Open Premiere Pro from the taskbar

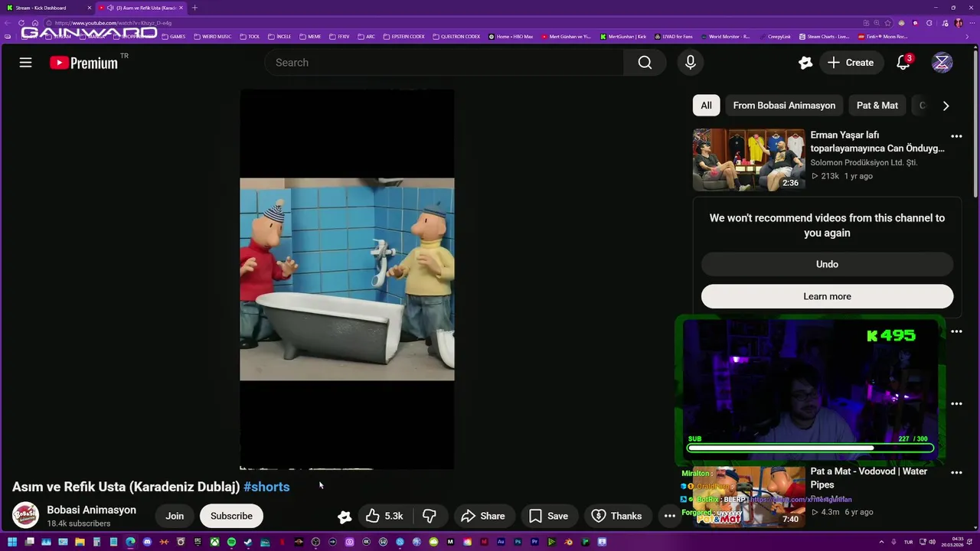click(x=534, y=542)
